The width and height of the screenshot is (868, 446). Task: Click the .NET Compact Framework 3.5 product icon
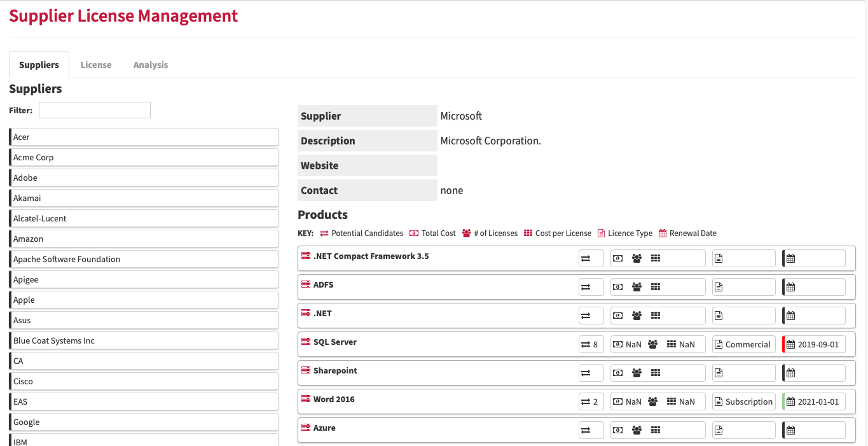coord(306,256)
